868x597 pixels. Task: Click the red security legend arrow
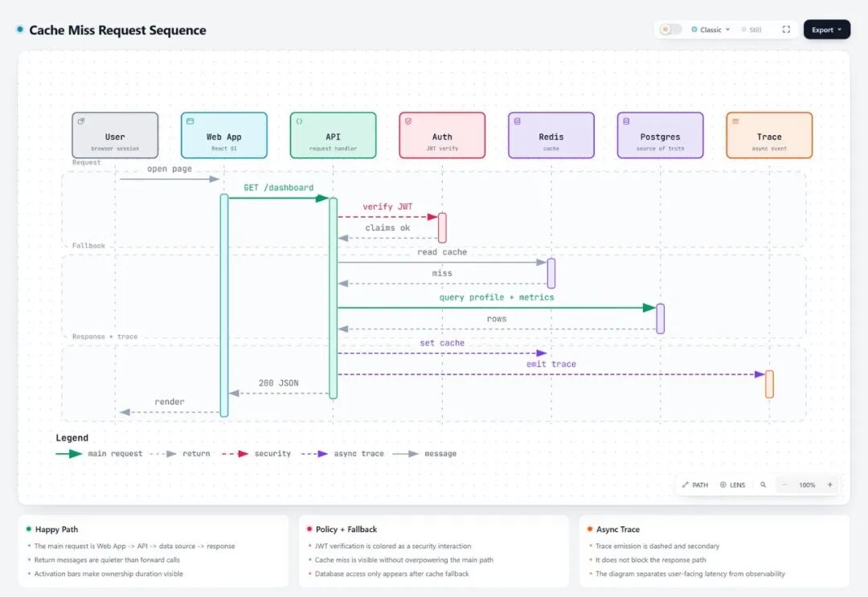[235, 454]
